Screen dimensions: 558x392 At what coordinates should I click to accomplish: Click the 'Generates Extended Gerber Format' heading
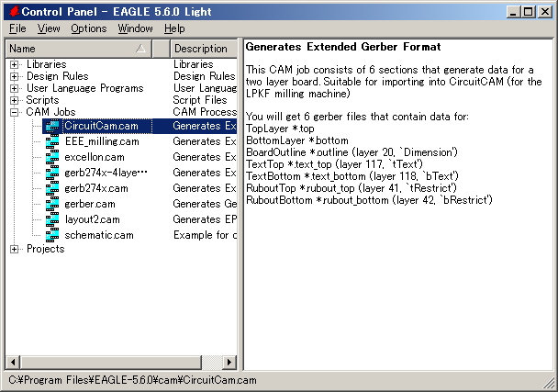click(x=343, y=47)
